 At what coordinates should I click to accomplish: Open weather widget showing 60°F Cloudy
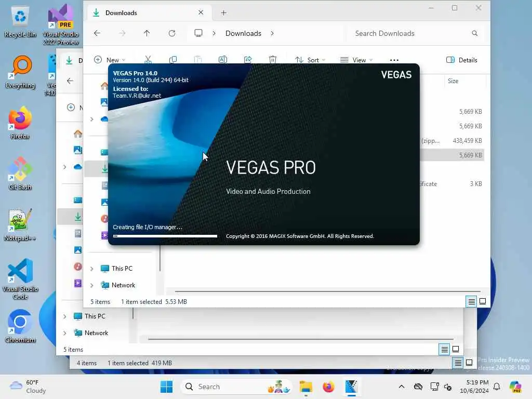(x=29, y=387)
